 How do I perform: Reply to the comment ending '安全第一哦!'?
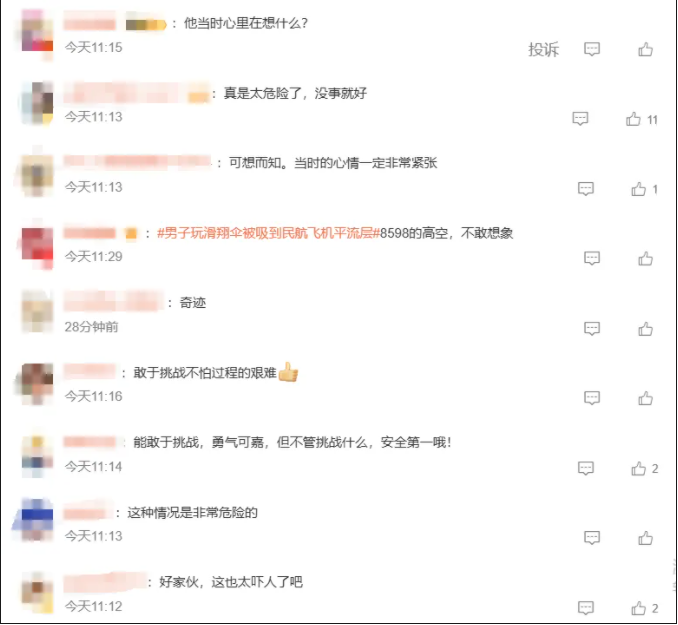(585, 468)
